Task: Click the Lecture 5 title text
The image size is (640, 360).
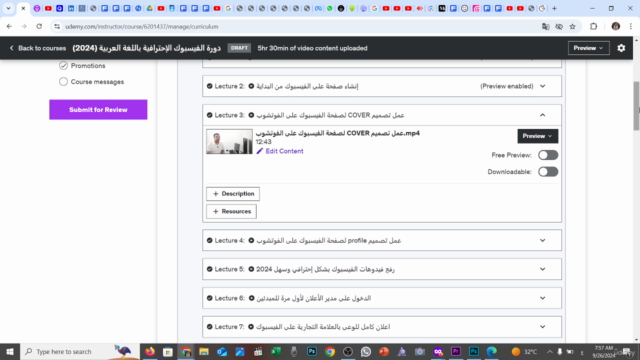Action: 325,269
